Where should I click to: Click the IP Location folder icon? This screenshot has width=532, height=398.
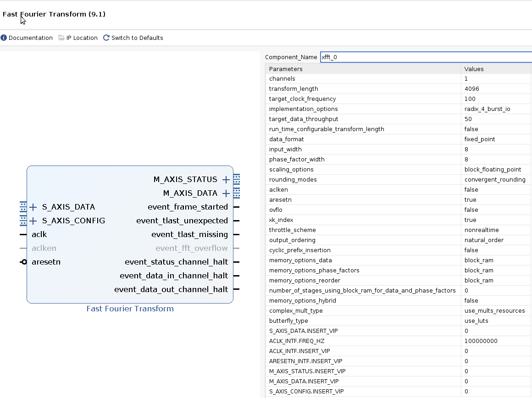[x=61, y=38]
